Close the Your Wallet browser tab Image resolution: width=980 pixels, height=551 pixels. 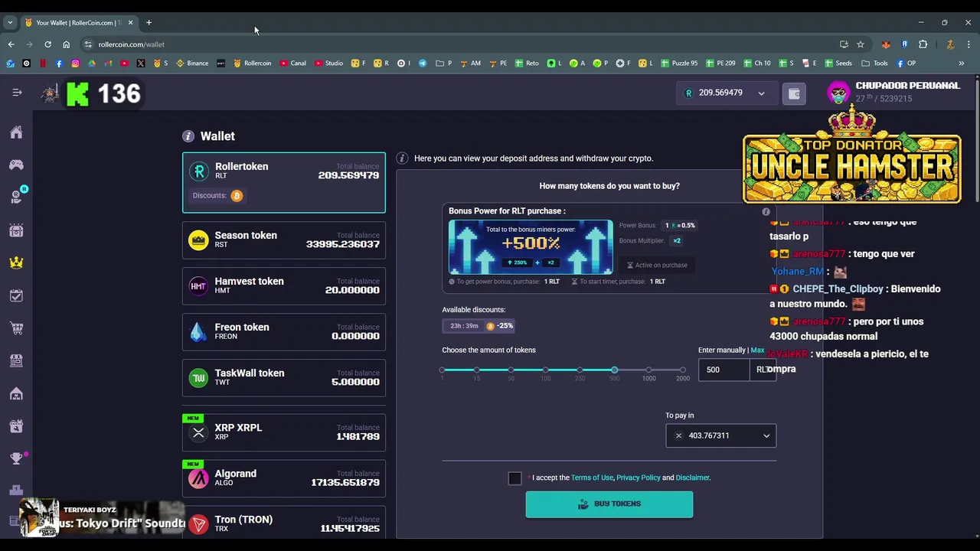click(130, 23)
